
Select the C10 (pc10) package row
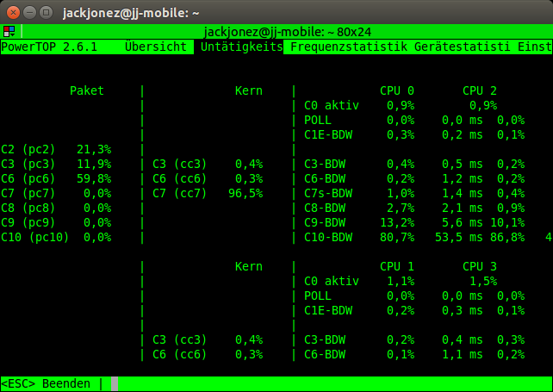tap(57, 237)
